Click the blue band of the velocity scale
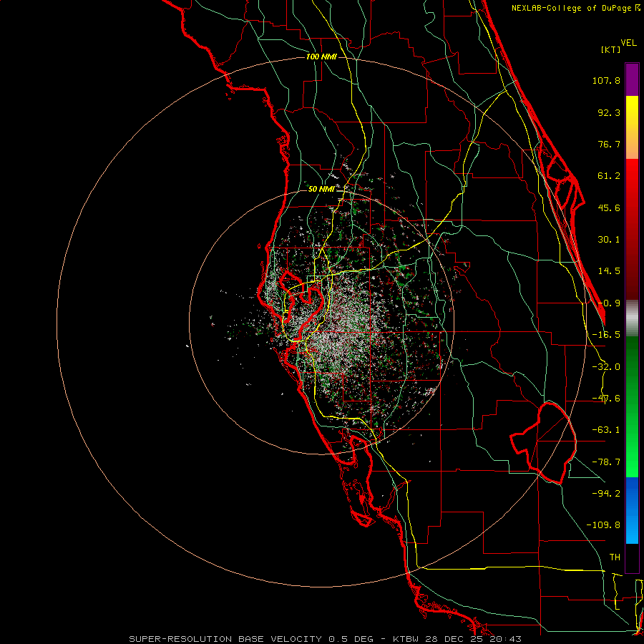 (632, 510)
